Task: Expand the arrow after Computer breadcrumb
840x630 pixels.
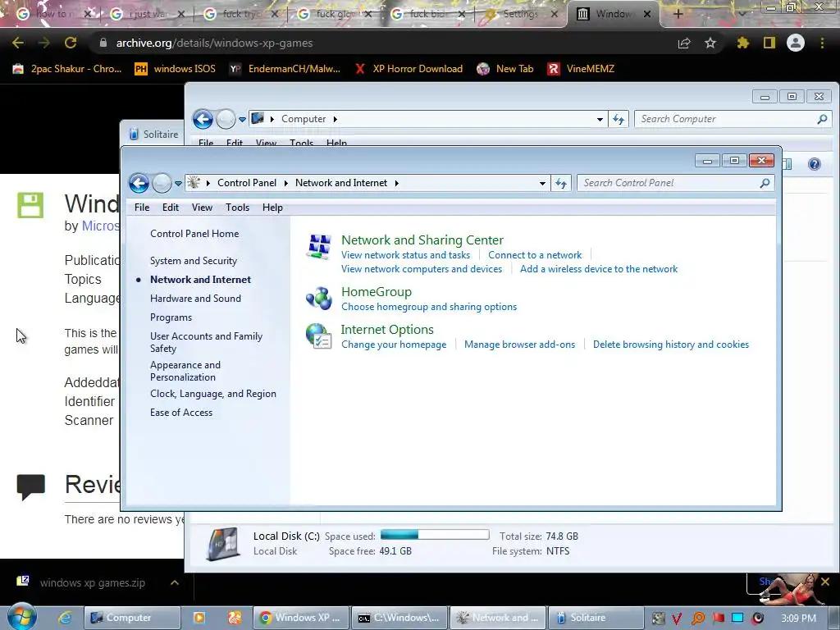Action: pos(336,119)
